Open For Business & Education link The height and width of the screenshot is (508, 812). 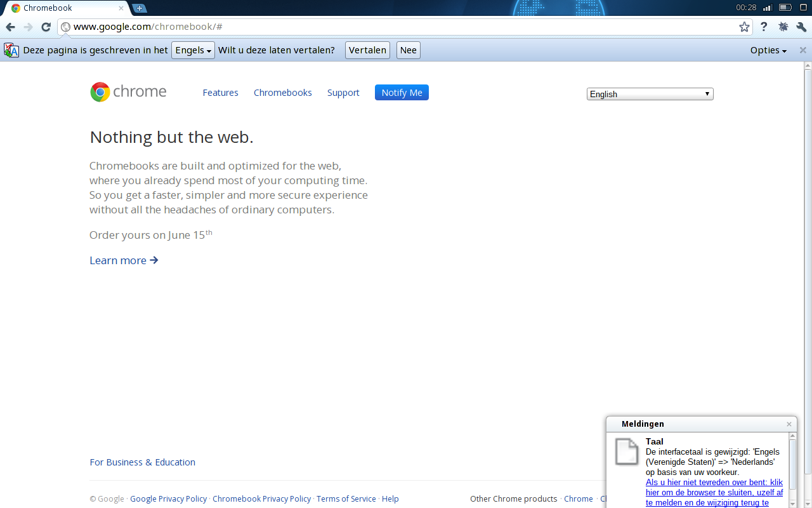tap(142, 462)
